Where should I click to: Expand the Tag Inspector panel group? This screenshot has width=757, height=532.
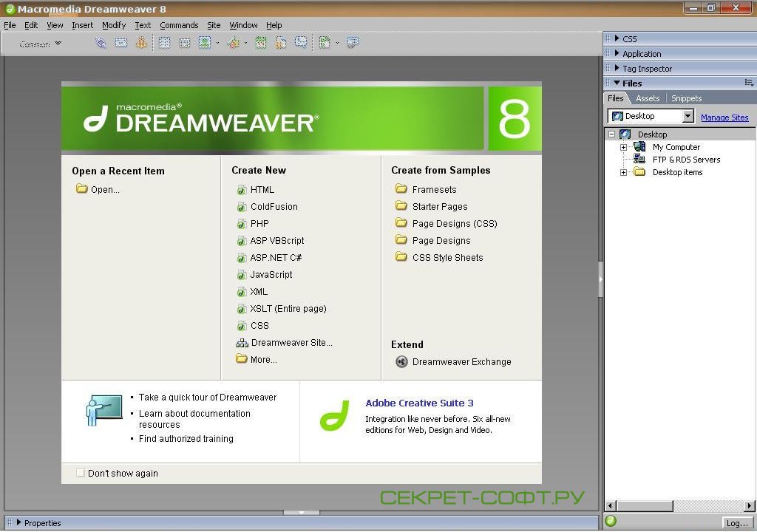(x=617, y=68)
